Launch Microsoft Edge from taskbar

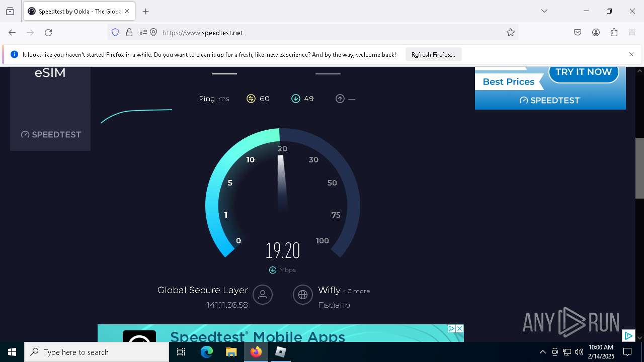tap(207, 352)
